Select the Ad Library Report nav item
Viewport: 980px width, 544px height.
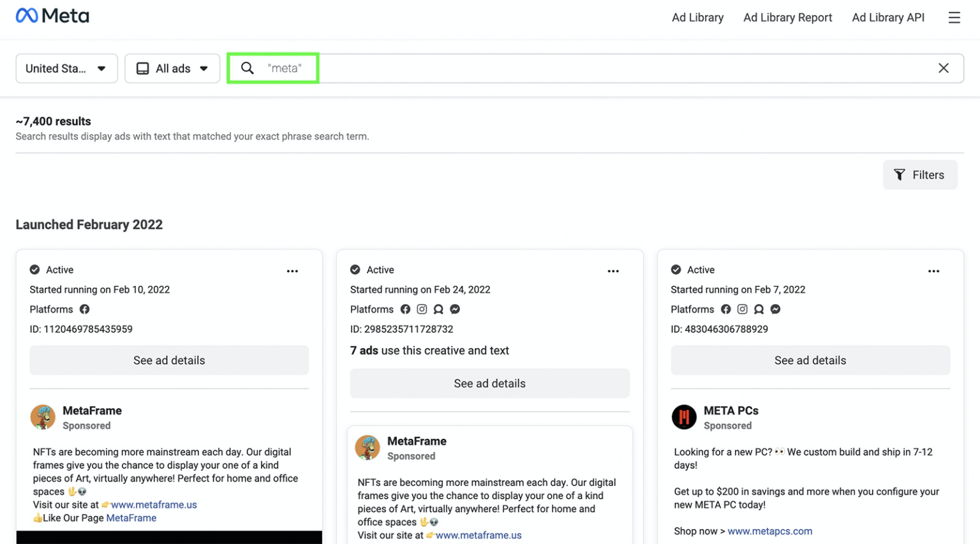[x=787, y=17]
